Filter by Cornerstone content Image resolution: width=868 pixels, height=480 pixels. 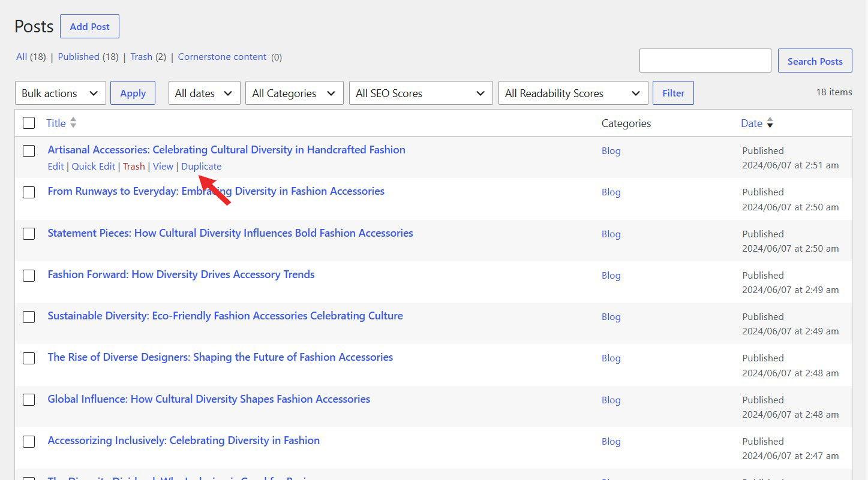tap(222, 57)
